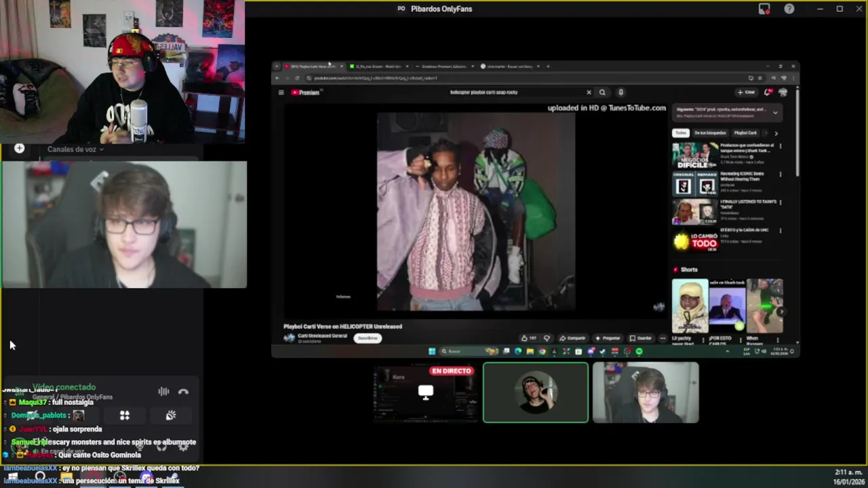
Task: Select the green-outlined speaking user tile
Action: [536, 392]
